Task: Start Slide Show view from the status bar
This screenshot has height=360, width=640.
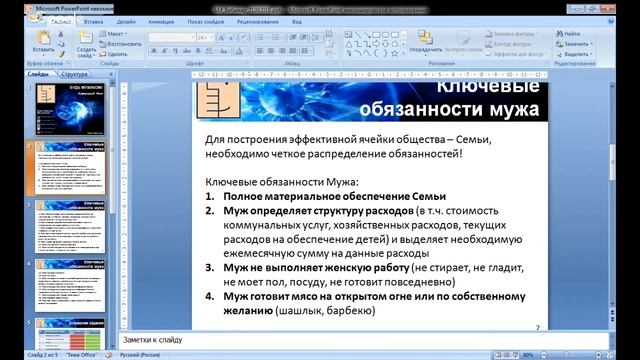Action: click(516, 355)
